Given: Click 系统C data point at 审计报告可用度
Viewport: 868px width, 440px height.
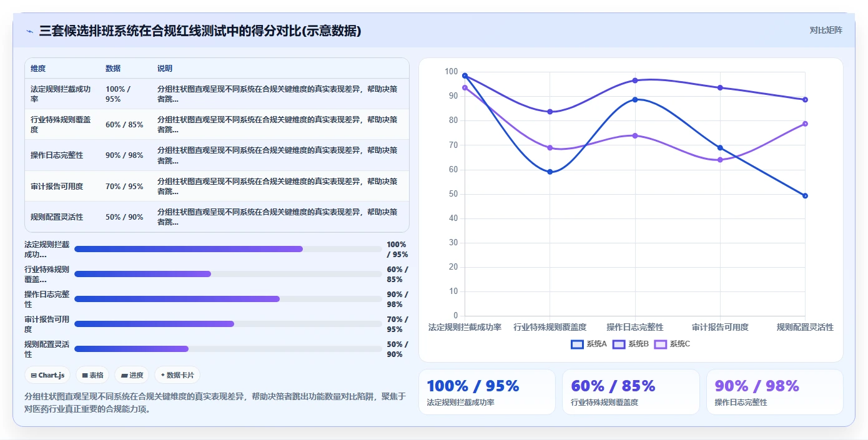Looking at the screenshot, I should (x=720, y=160).
